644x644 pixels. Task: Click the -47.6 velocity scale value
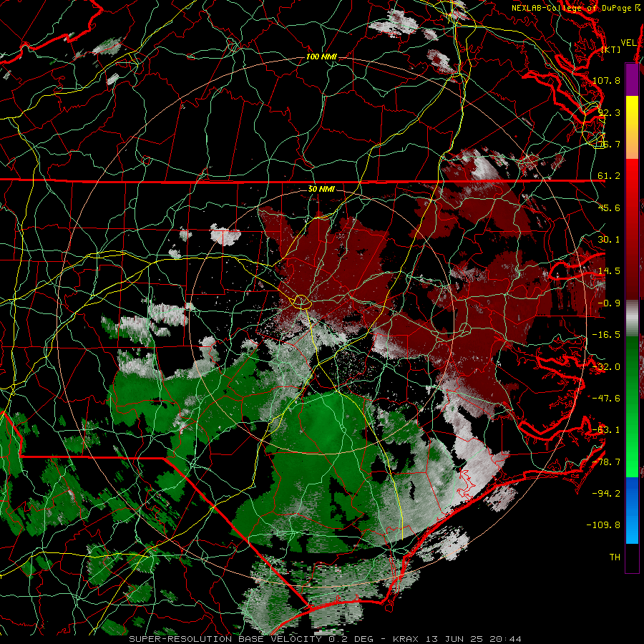[606, 399]
